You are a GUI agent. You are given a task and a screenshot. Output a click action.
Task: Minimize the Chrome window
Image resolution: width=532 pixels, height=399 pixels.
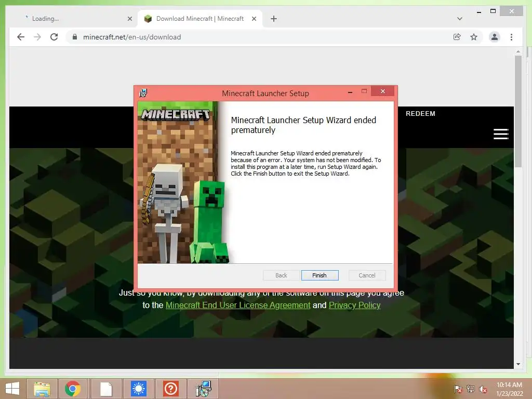point(478,11)
